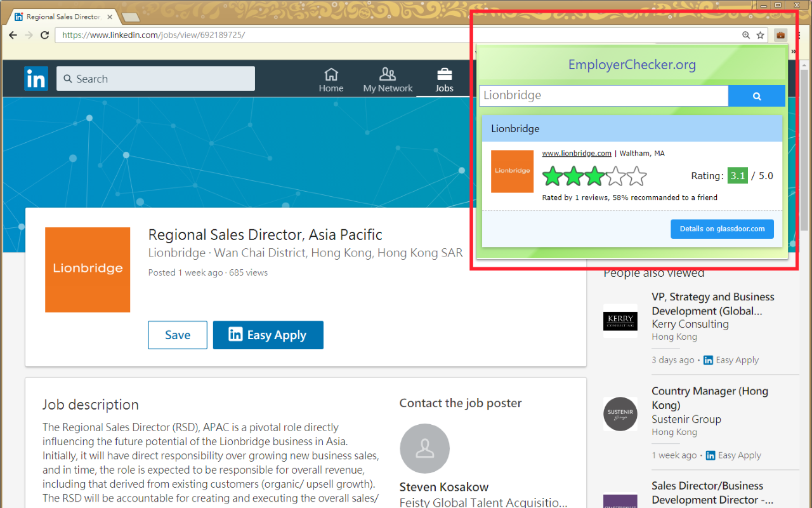Open the My Network icon
812x508 pixels.
pos(387,73)
